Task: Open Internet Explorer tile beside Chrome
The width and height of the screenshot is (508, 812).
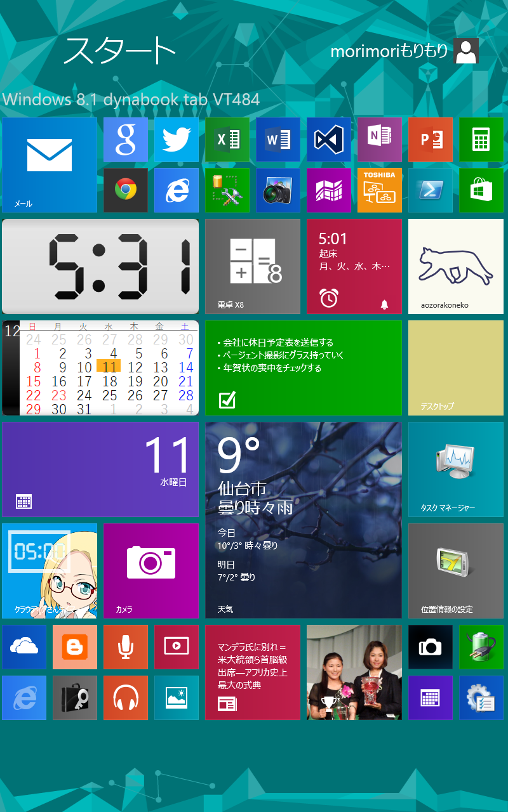Action: 177,190
